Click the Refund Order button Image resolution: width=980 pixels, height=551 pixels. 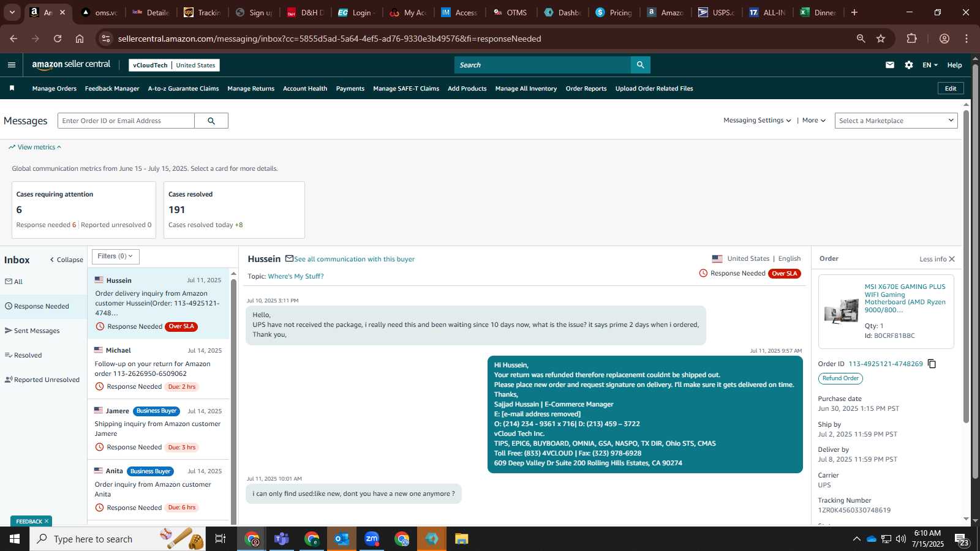840,378
